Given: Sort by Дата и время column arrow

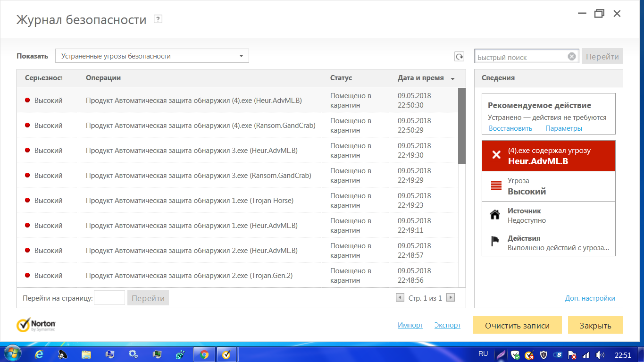Looking at the screenshot, I should point(452,78).
